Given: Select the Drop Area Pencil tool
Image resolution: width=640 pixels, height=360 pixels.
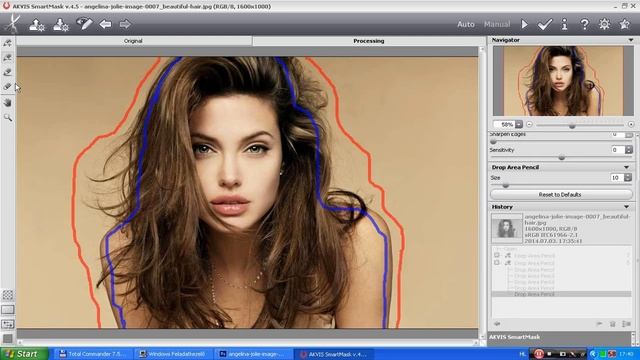Looking at the screenshot, I should 7,58.
